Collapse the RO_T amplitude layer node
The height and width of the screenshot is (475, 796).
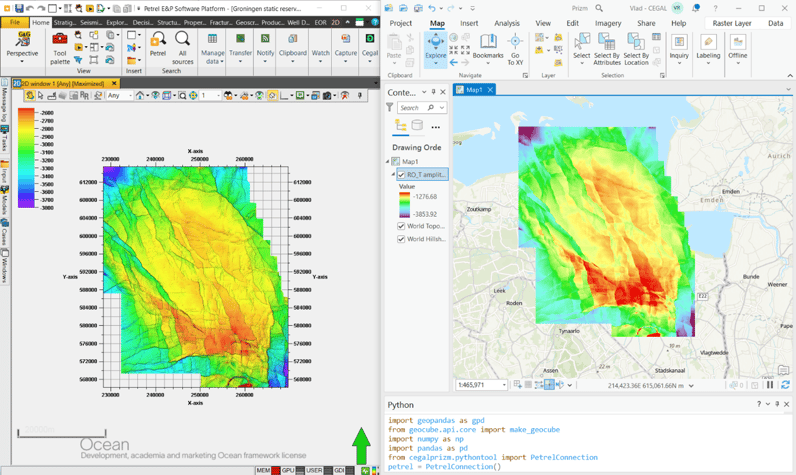pos(393,175)
